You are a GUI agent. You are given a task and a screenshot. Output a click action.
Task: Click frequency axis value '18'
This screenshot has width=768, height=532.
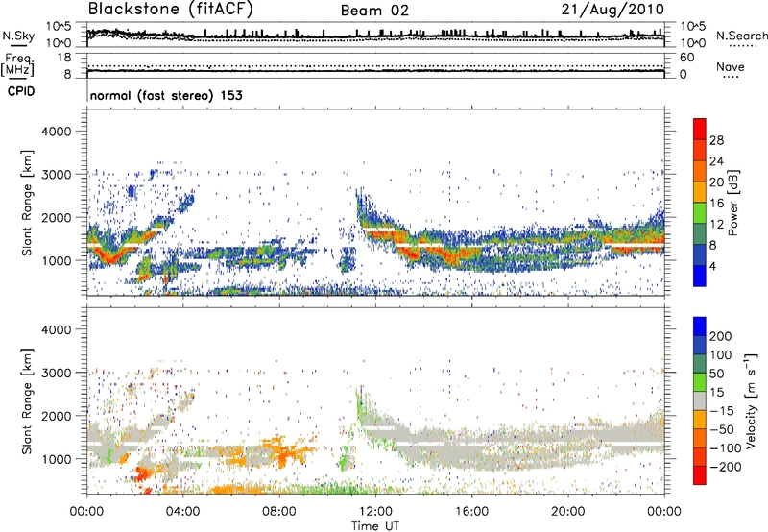coord(64,58)
